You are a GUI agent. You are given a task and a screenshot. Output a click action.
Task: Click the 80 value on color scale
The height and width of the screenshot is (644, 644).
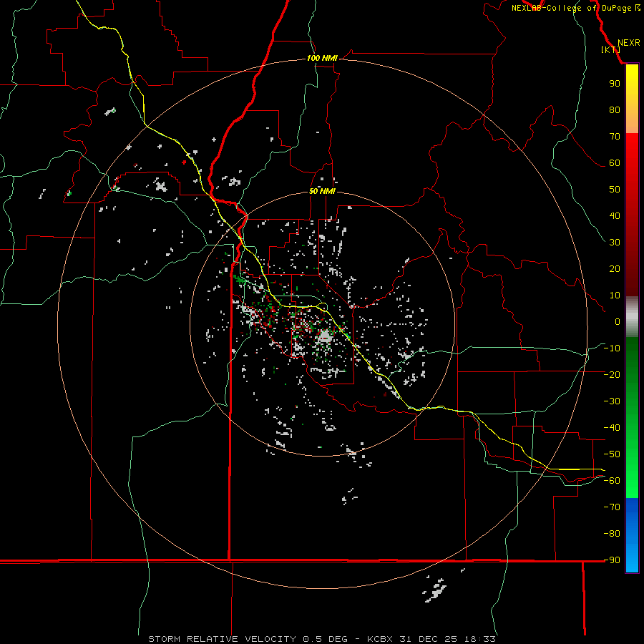point(615,109)
